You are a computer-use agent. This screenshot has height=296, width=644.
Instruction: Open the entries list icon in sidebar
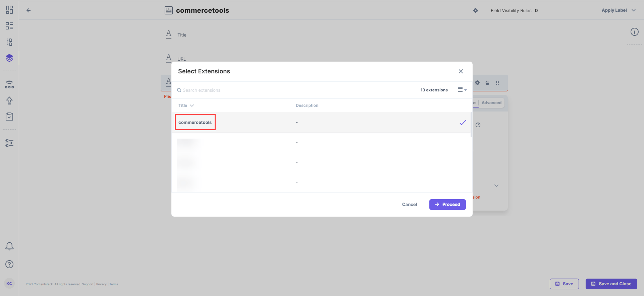(9, 26)
